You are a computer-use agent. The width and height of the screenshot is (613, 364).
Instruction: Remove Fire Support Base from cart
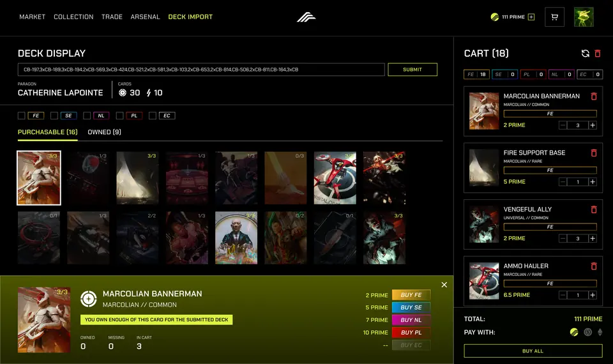tap(594, 153)
